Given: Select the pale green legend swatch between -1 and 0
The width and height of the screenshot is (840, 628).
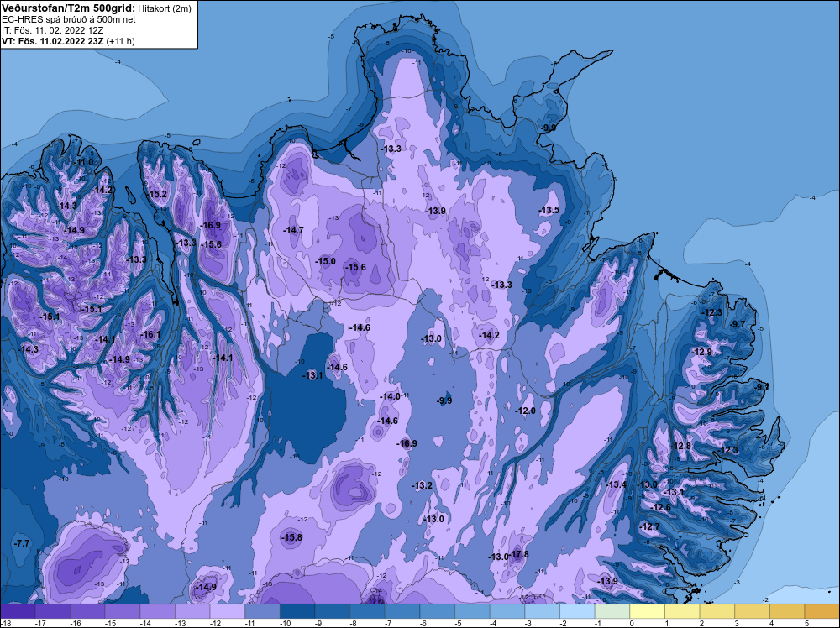Looking at the screenshot, I should 612,611.
